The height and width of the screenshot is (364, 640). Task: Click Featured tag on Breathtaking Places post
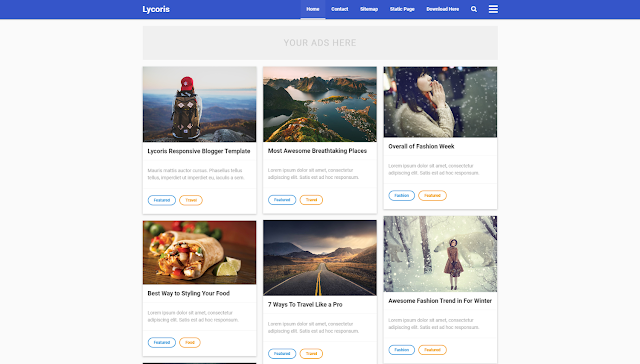[x=282, y=200]
